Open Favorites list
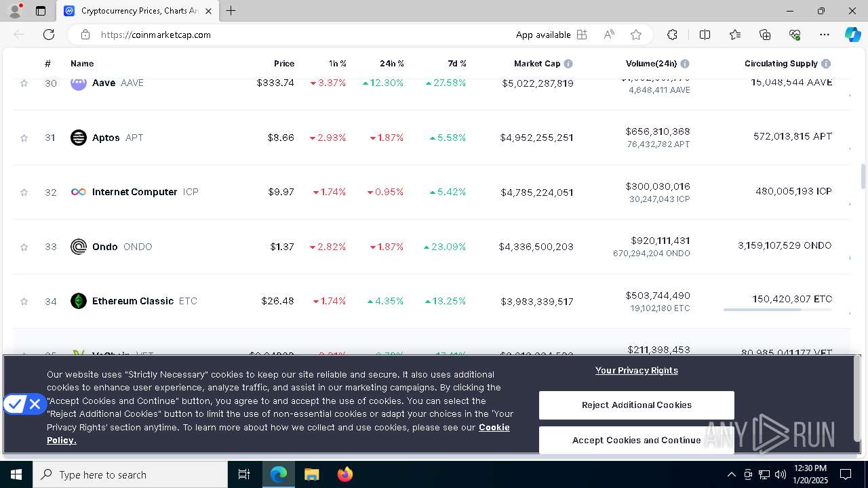868x488 pixels. point(735,35)
